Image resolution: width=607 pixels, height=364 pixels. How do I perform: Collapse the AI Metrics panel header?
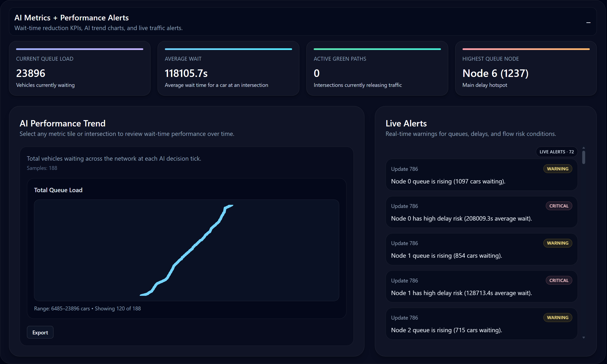[x=588, y=23]
